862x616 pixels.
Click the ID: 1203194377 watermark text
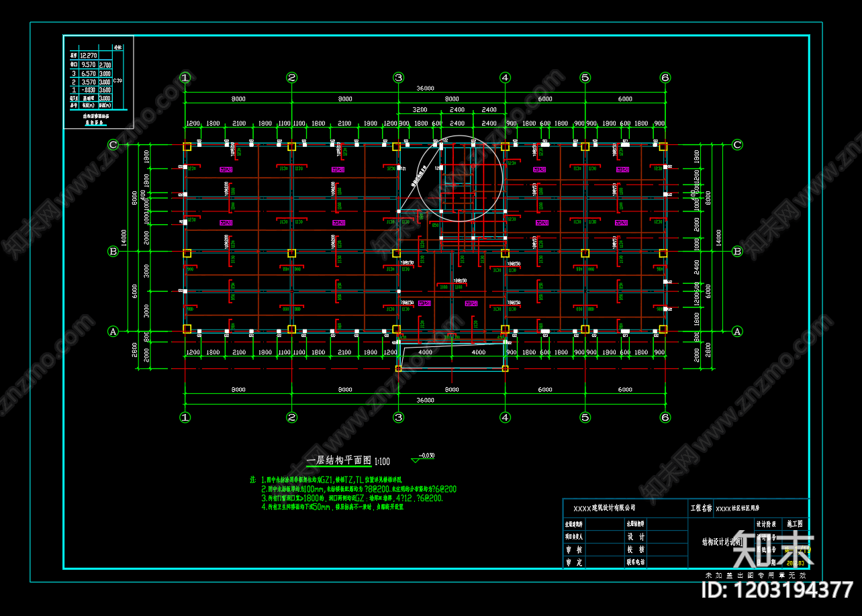[x=777, y=591]
